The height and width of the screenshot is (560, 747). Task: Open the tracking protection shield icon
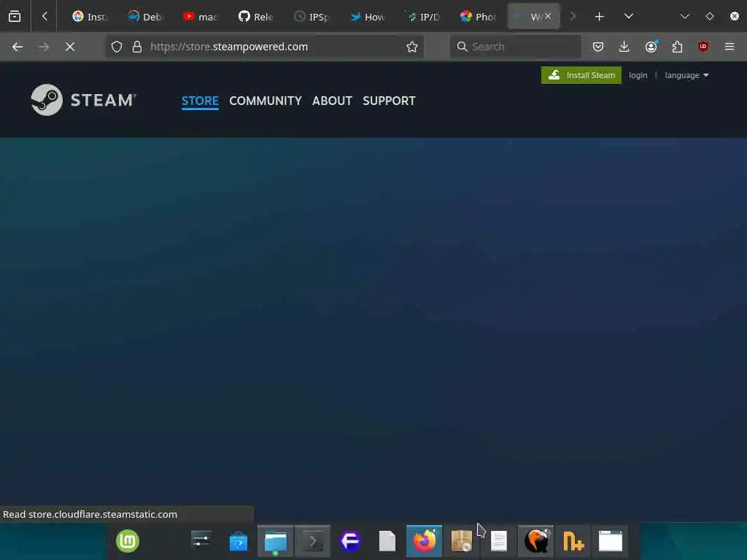117,47
